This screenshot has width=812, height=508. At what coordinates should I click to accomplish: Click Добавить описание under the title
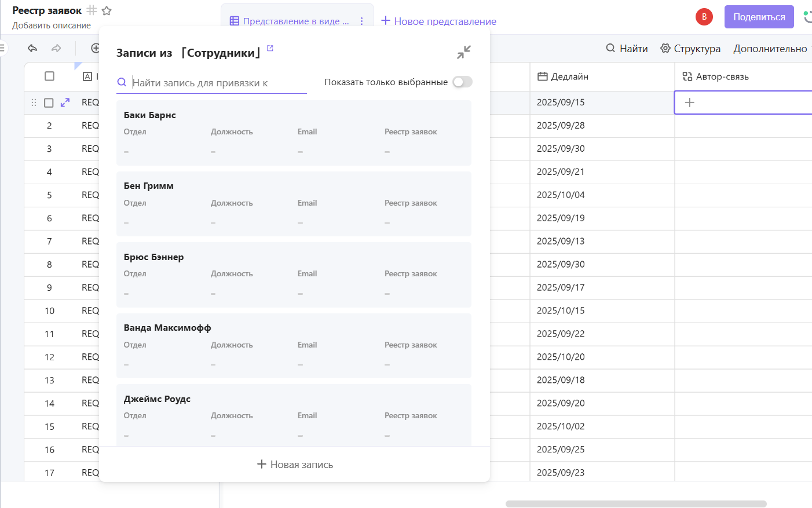[52, 25]
